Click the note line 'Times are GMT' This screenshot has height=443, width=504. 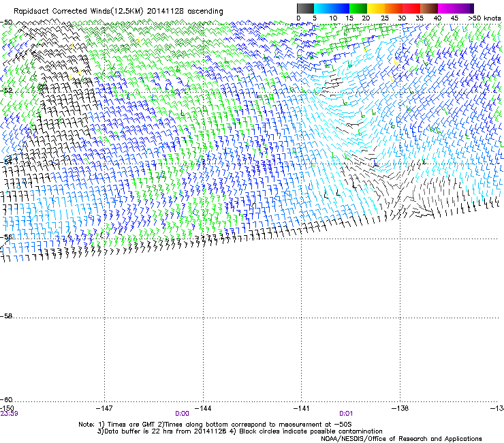(x=131, y=425)
